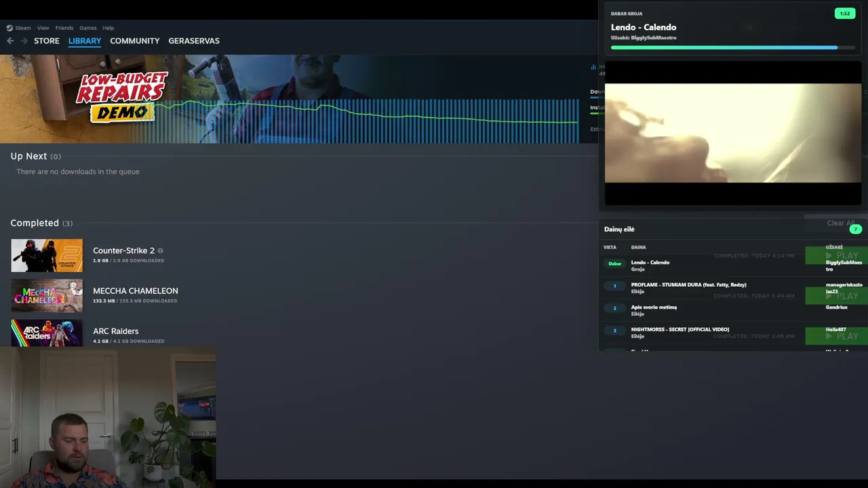
Task: Open the View menu
Action: click(x=43, y=28)
